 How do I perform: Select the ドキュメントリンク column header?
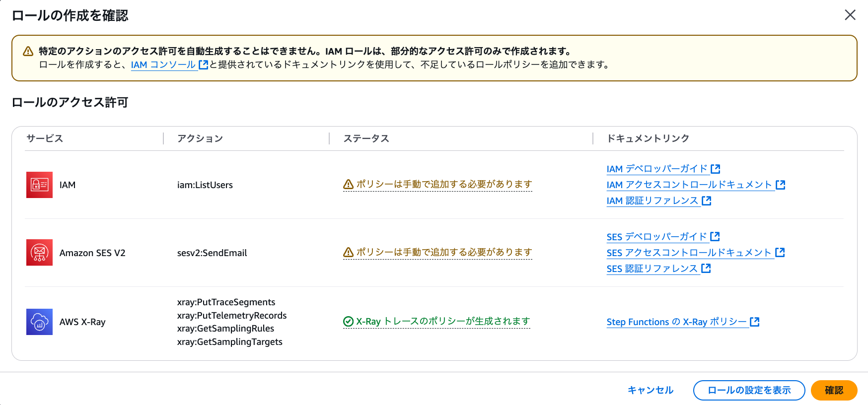(x=648, y=138)
